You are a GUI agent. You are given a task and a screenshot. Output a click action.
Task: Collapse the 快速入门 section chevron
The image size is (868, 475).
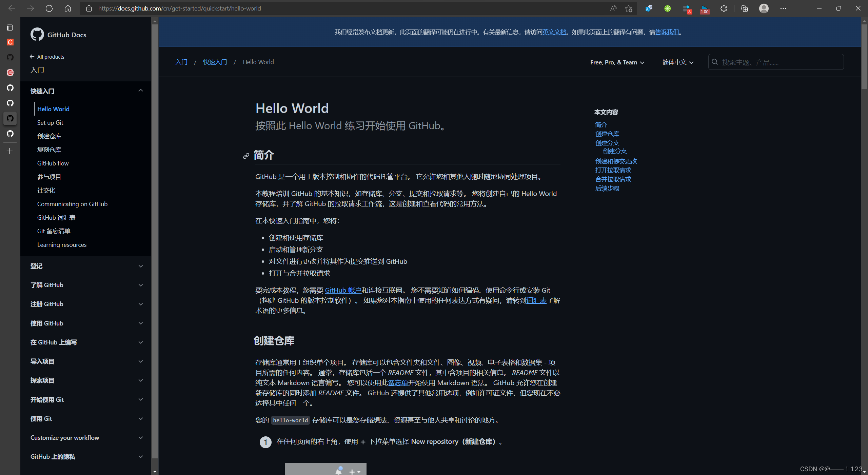(x=141, y=90)
